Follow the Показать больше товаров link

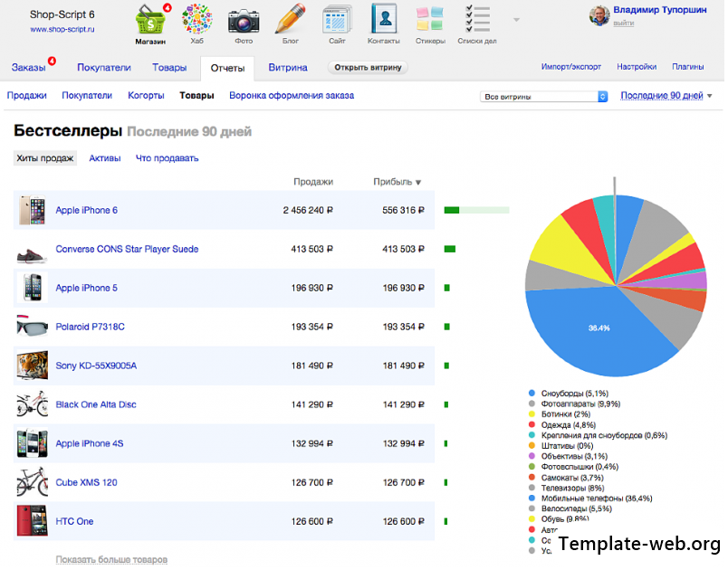111,559
